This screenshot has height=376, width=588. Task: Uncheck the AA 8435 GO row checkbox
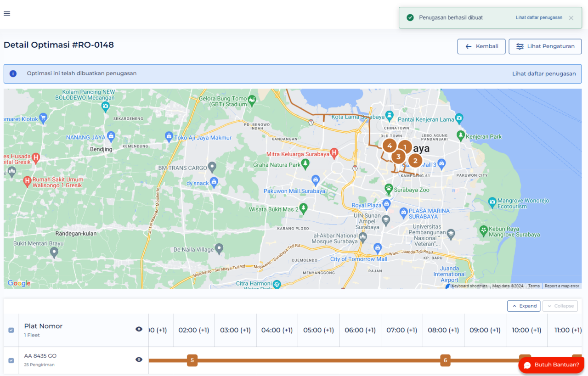(x=11, y=360)
